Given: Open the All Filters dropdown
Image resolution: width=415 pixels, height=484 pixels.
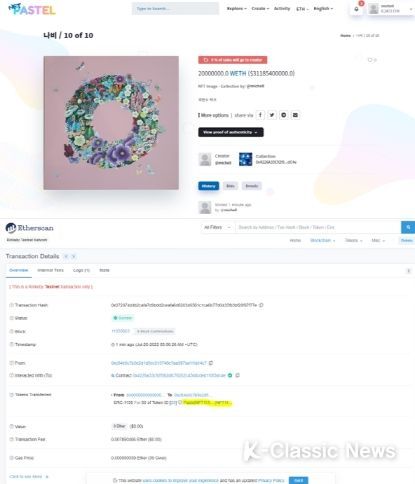Looking at the screenshot, I should click(217, 227).
